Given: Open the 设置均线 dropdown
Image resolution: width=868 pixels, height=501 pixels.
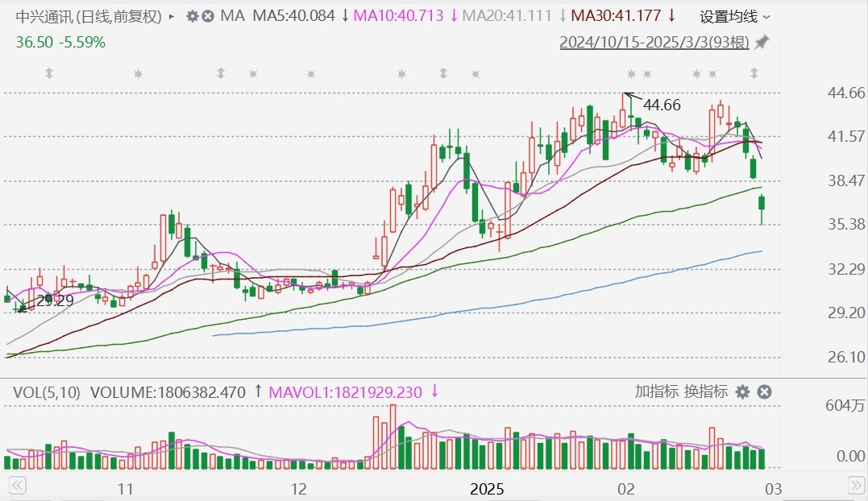Looking at the screenshot, I should pyautogui.click(x=734, y=17).
